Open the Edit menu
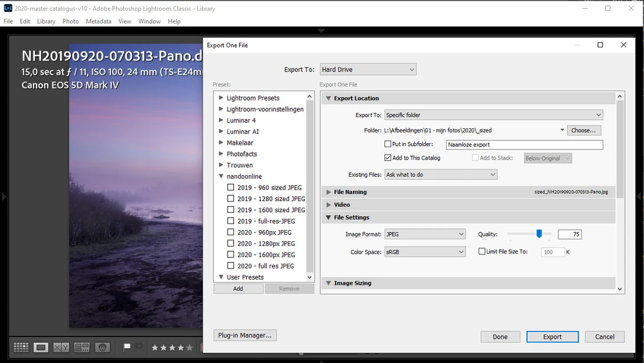This screenshot has height=363, width=644. point(25,21)
